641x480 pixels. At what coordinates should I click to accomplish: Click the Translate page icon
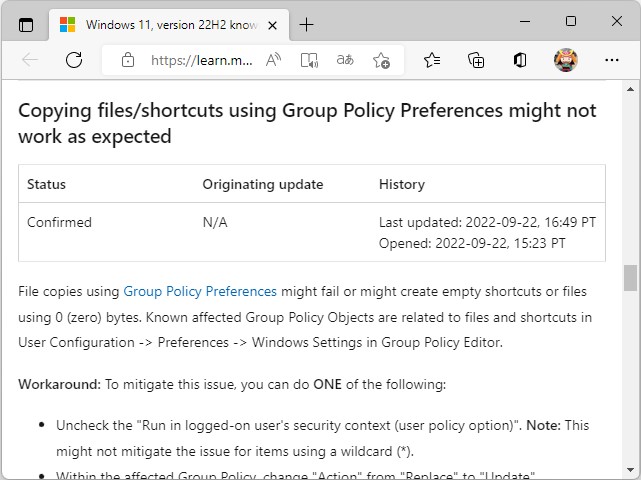[x=345, y=60]
